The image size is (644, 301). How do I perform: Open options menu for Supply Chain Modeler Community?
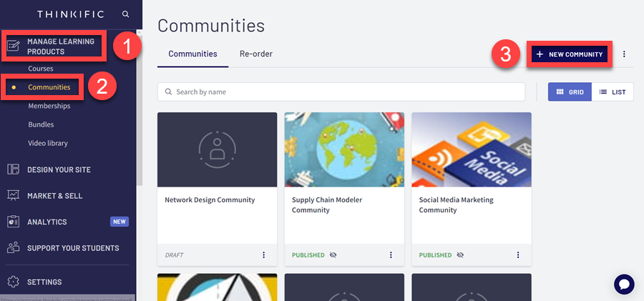click(391, 255)
